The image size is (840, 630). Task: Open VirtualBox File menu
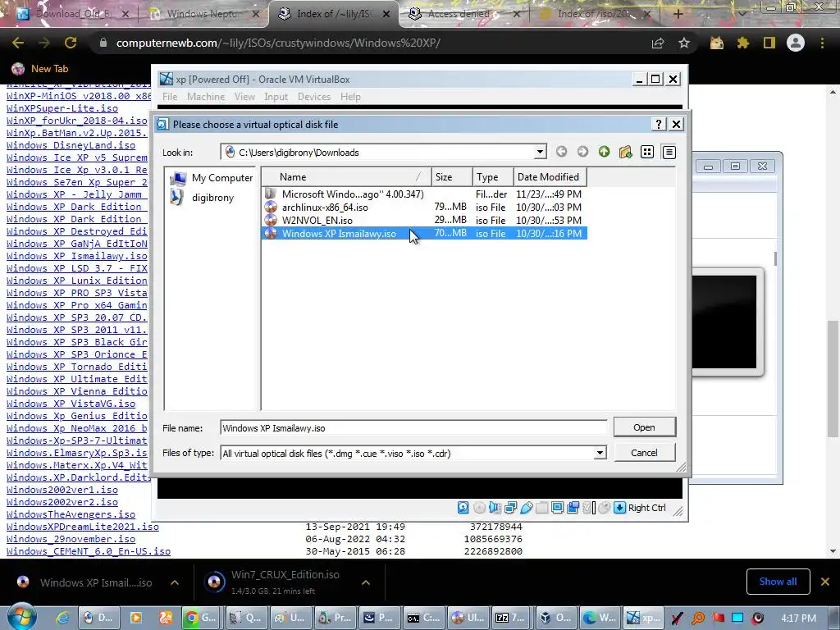point(170,97)
